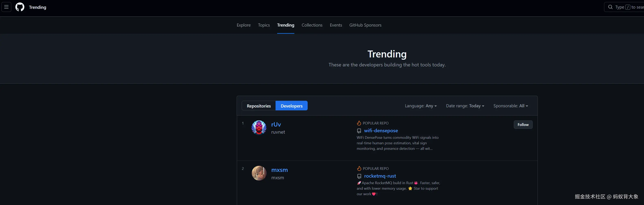Viewport: 644px width, 205px height.
Task: Open the wifi-densepose repository link
Action: (x=381, y=131)
